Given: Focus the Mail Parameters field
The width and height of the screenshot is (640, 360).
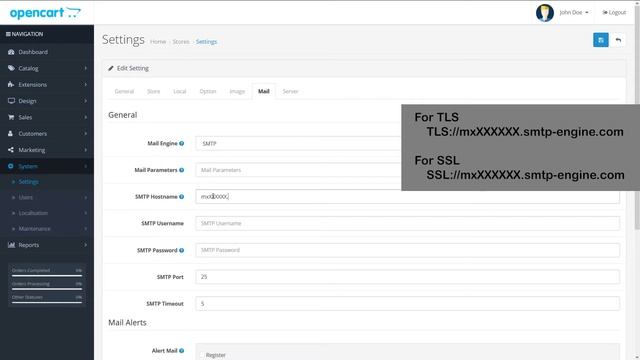Looking at the screenshot, I should coord(298,170).
